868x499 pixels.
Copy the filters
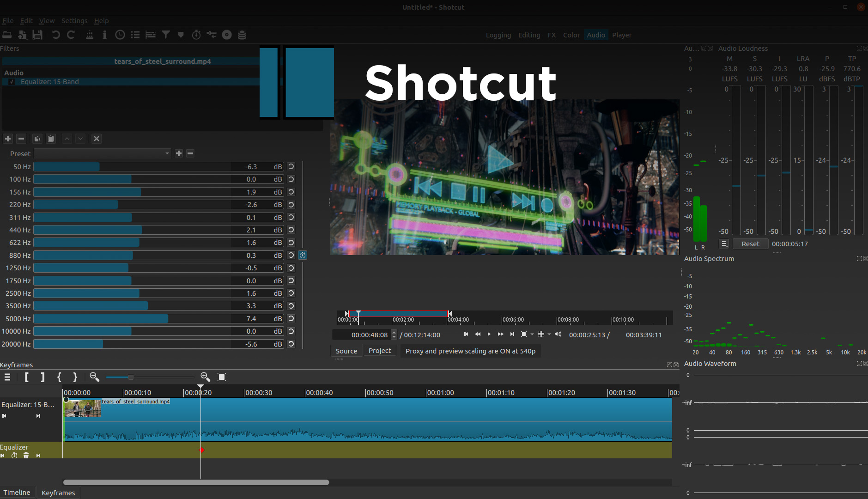(x=37, y=139)
